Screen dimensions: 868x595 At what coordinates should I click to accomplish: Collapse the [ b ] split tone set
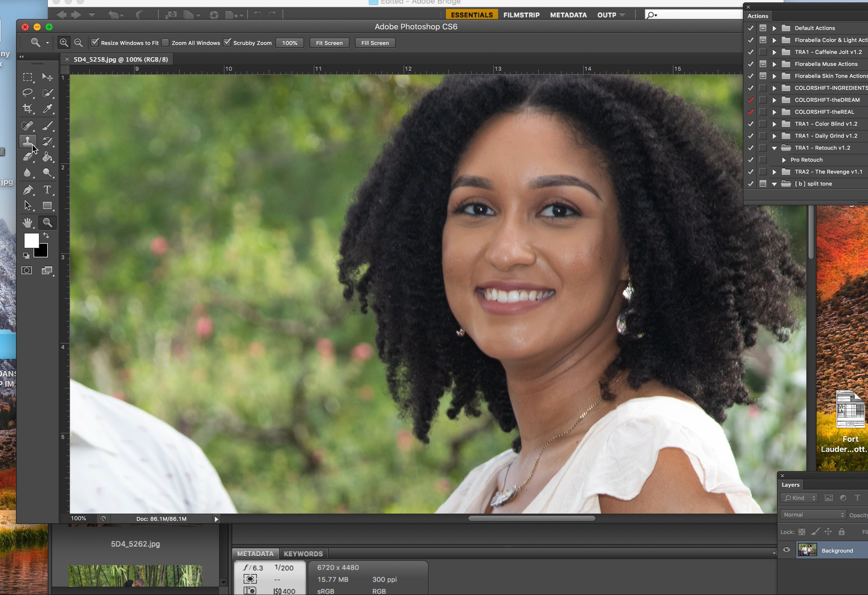775,184
